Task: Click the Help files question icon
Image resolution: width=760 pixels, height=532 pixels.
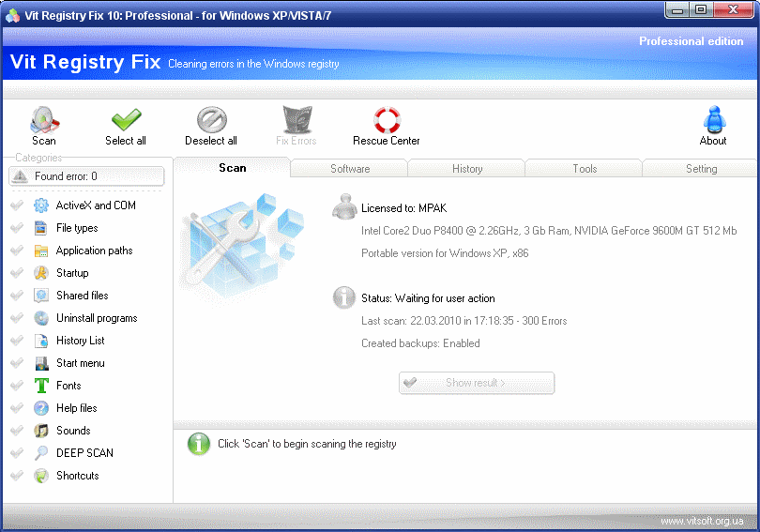Action: tap(41, 408)
